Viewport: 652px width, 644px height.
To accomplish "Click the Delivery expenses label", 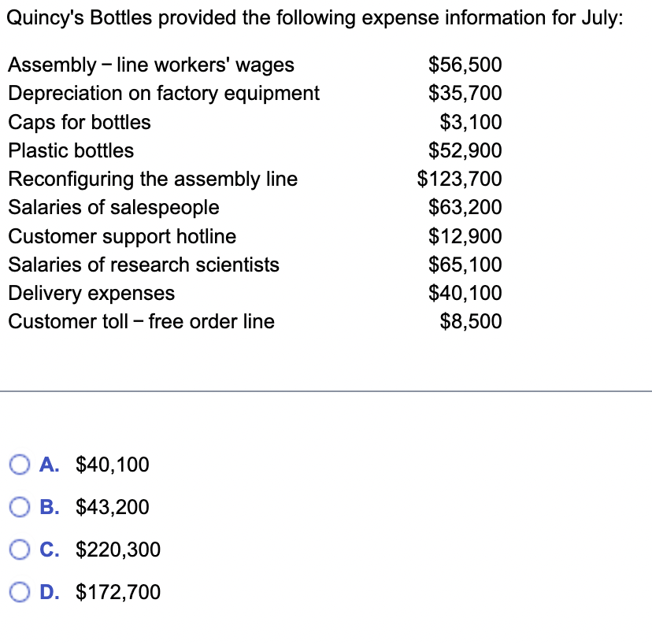I will pos(91,293).
